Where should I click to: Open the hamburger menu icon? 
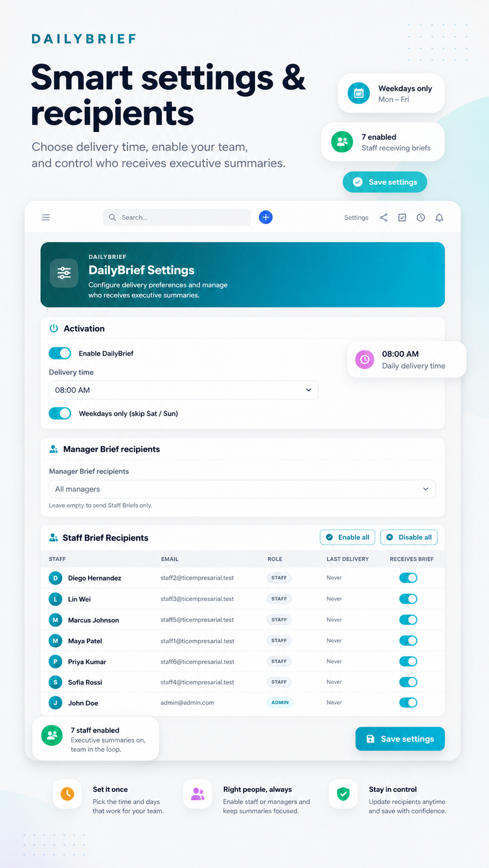(x=46, y=218)
